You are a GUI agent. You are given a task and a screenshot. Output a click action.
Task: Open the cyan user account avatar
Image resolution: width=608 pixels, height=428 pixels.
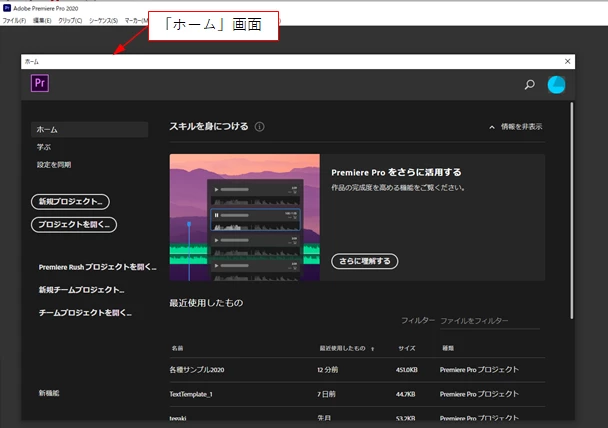(556, 85)
